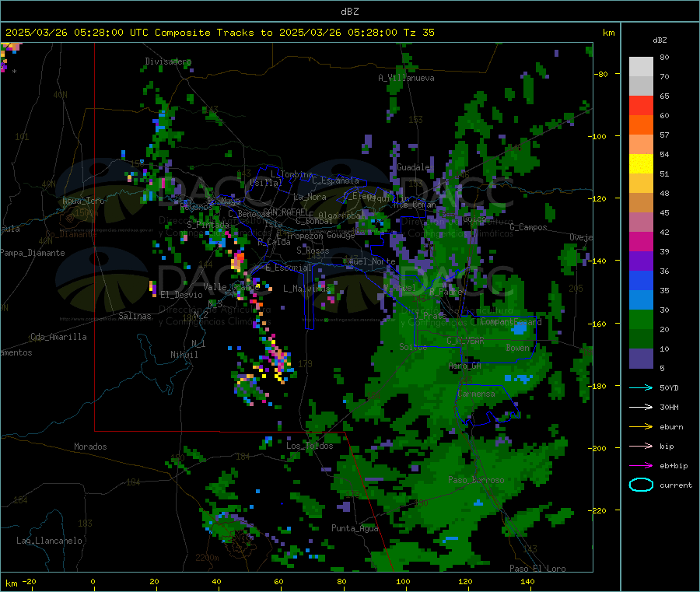Click the E_Escorial map label
This screenshot has width=700, height=592.
pos(288,268)
